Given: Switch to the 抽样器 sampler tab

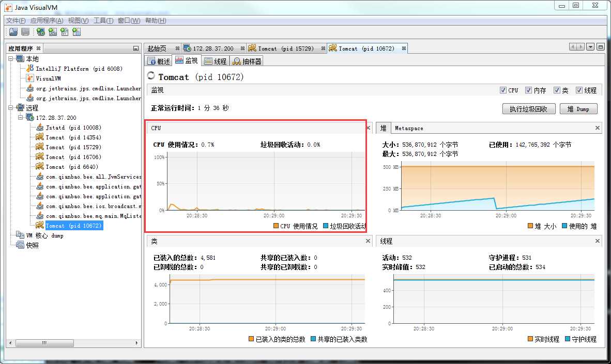Looking at the screenshot, I should click(247, 61).
